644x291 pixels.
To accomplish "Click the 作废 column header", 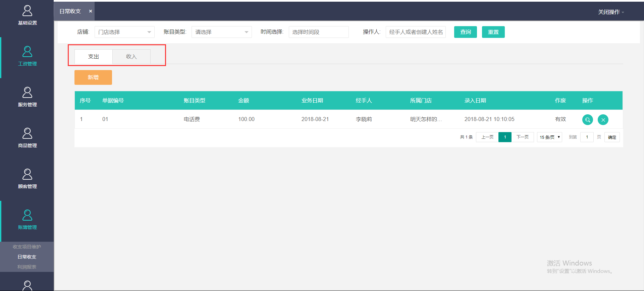I will pos(560,101).
